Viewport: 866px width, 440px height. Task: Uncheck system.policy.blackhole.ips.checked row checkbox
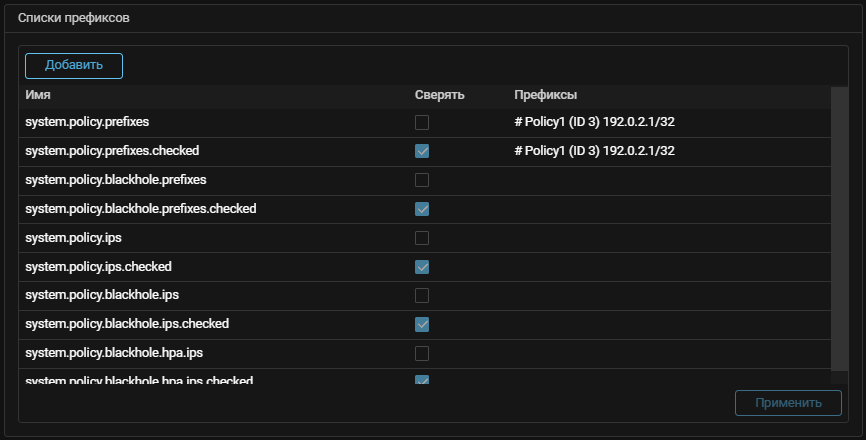(422, 324)
